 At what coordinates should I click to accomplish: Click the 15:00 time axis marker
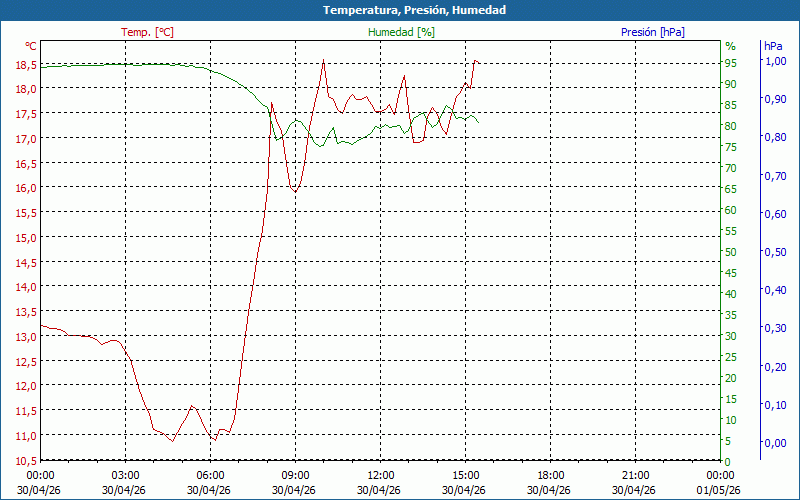465,475
